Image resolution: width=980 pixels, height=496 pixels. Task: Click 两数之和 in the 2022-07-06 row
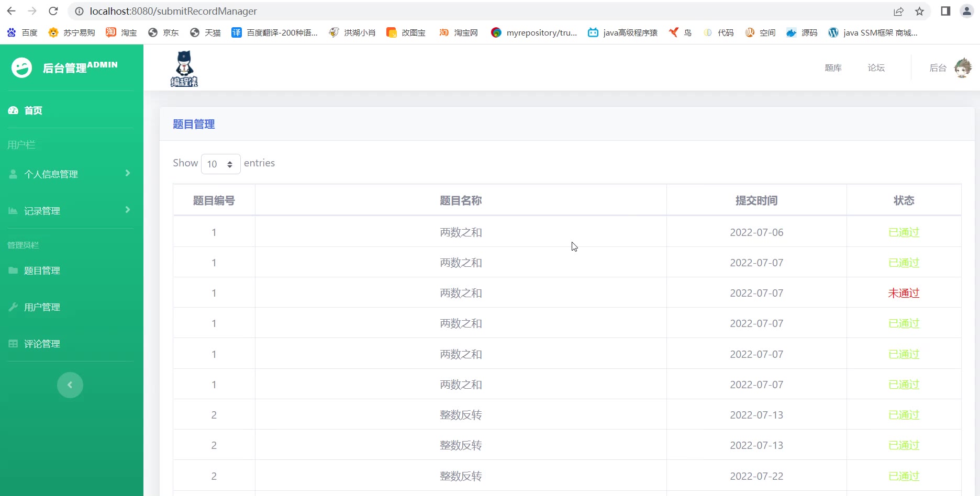click(x=461, y=232)
